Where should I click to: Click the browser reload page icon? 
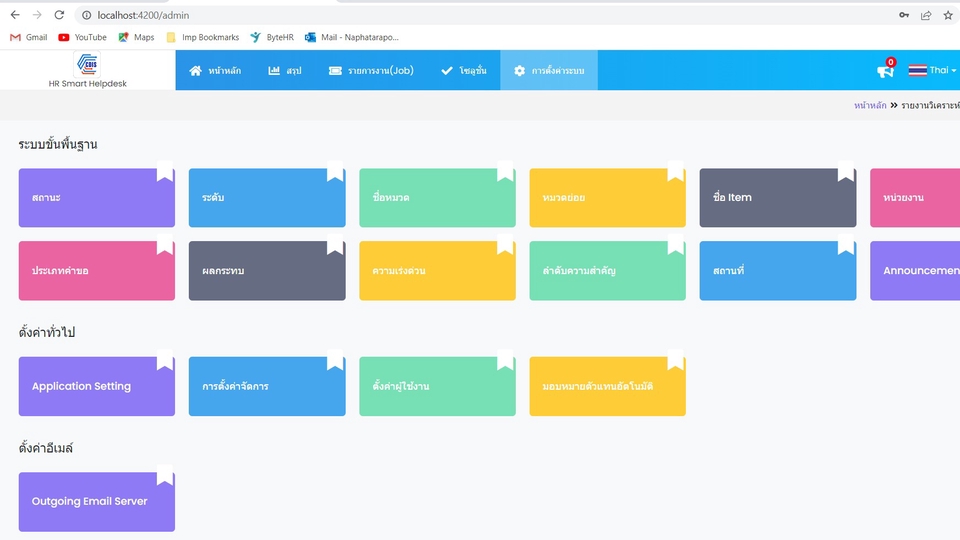59,15
